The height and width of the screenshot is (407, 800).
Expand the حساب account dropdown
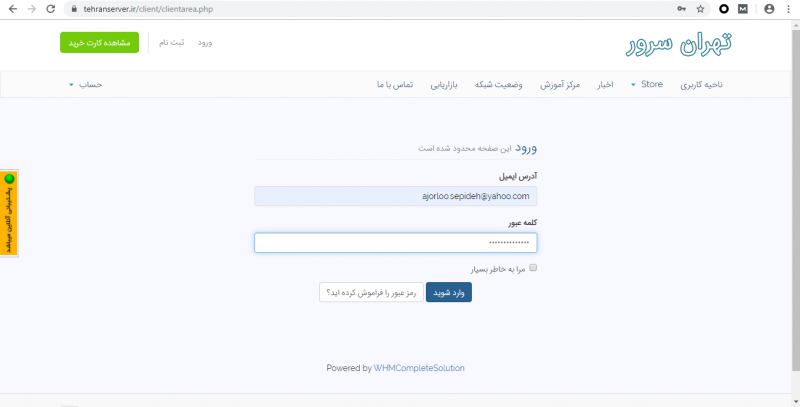click(90, 84)
